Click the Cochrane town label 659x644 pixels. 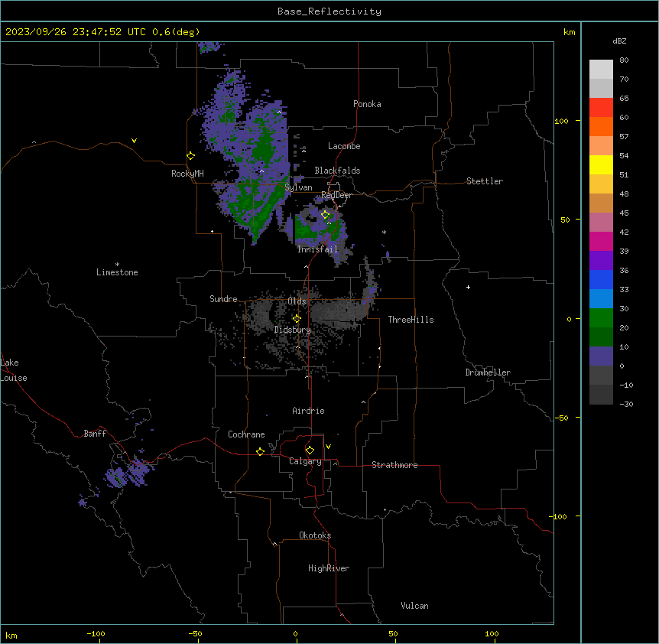point(246,434)
